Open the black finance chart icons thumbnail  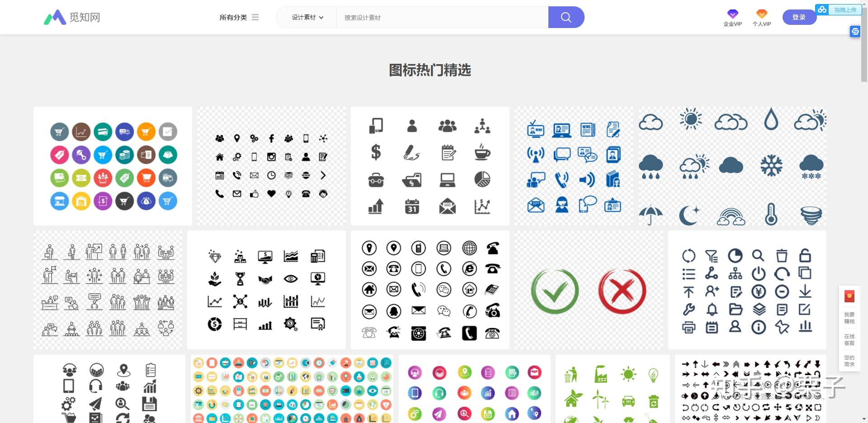point(266,290)
